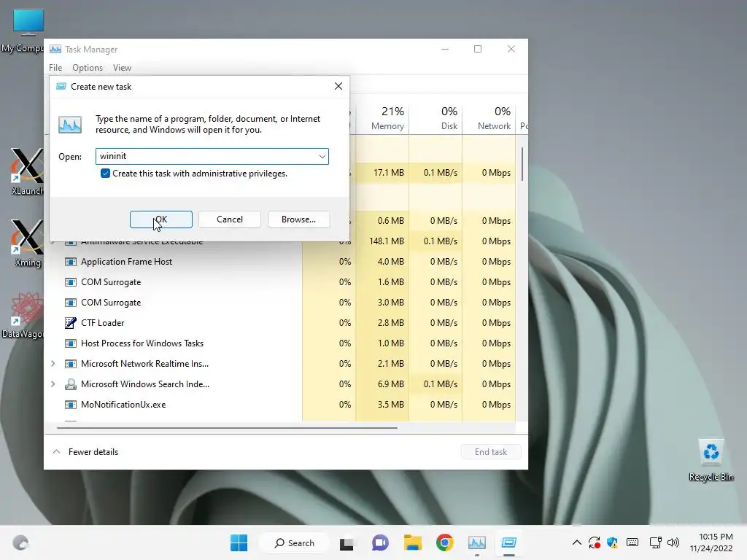Viewport: 747px width, 560px height.
Task: Click Task Manager horizontal scrollbar
Action: pyautogui.click(x=227, y=428)
